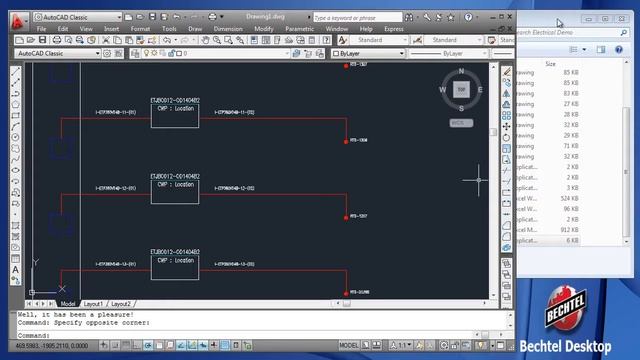Select the Line draw tool
Image resolution: width=640 pixels, height=360 pixels.
[x=16, y=71]
